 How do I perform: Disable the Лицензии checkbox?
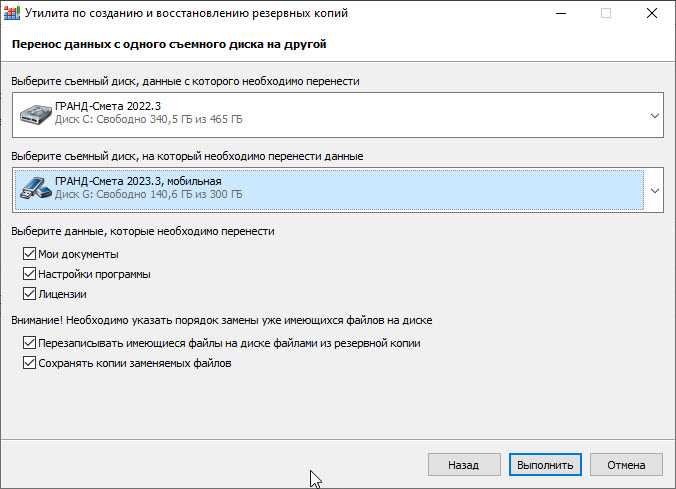29,294
